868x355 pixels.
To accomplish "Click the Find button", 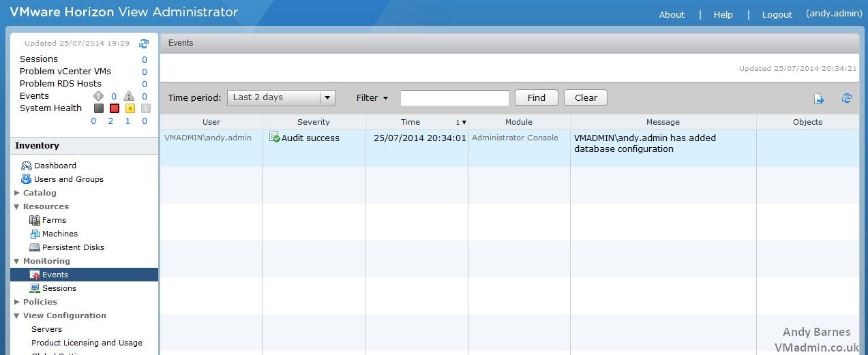I will tap(537, 97).
